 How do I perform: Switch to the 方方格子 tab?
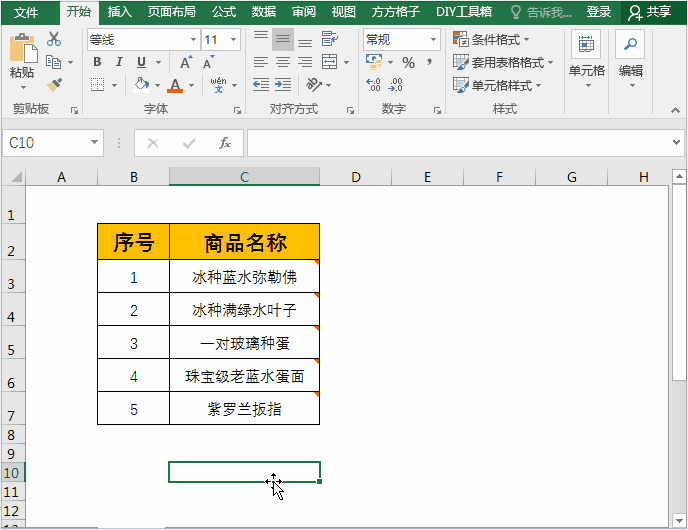[395, 12]
